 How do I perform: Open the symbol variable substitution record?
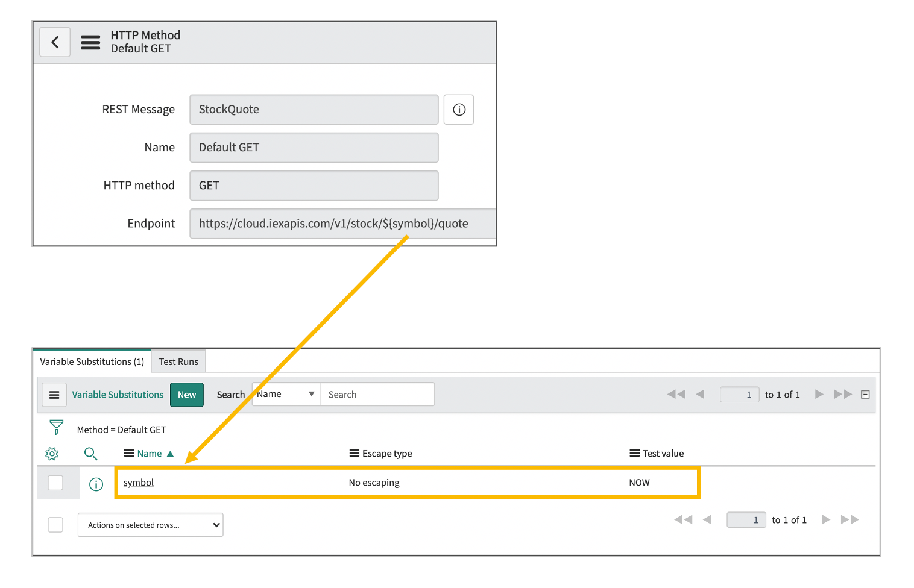[138, 482]
